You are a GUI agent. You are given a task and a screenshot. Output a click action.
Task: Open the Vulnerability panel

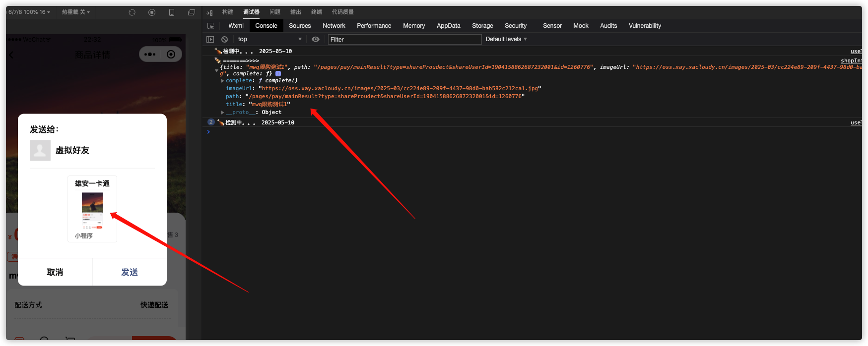(x=645, y=26)
